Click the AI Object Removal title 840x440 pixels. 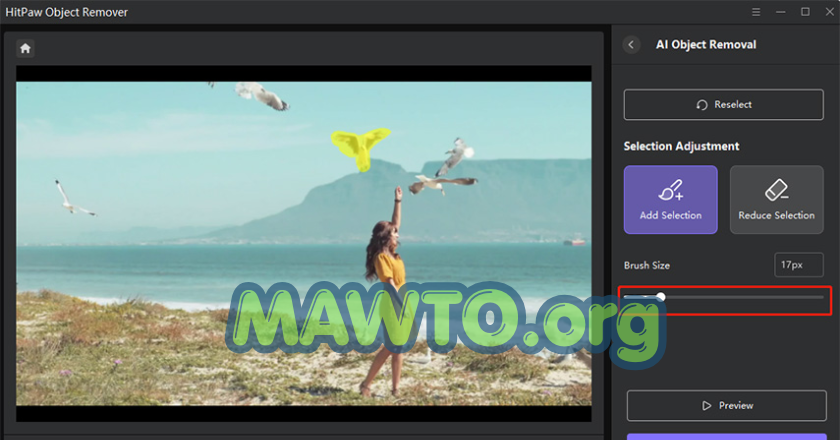(x=706, y=44)
